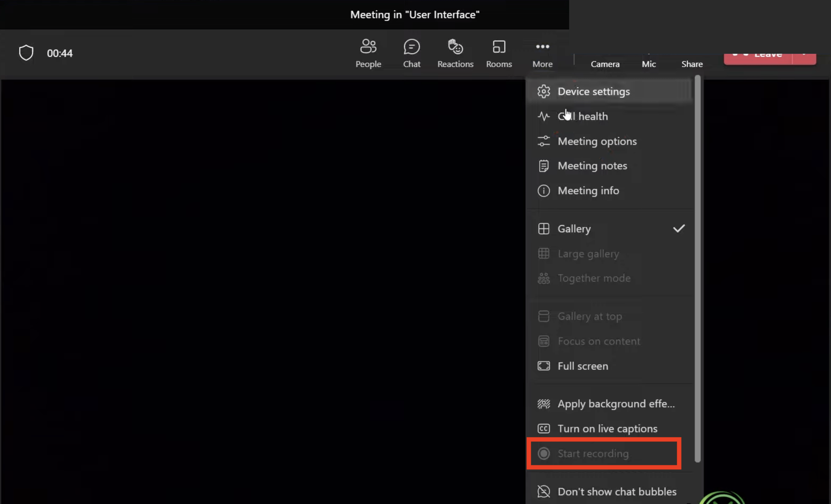Screen dimensions: 831x504
Task: Click the Gallery at top icon
Action: tap(543, 316)
